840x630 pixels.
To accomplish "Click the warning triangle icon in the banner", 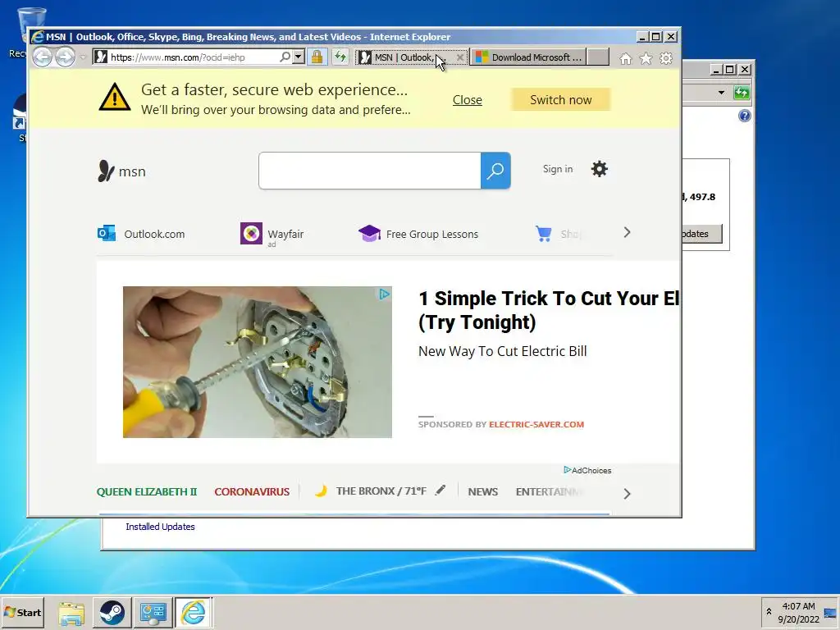I will [115, 98].
